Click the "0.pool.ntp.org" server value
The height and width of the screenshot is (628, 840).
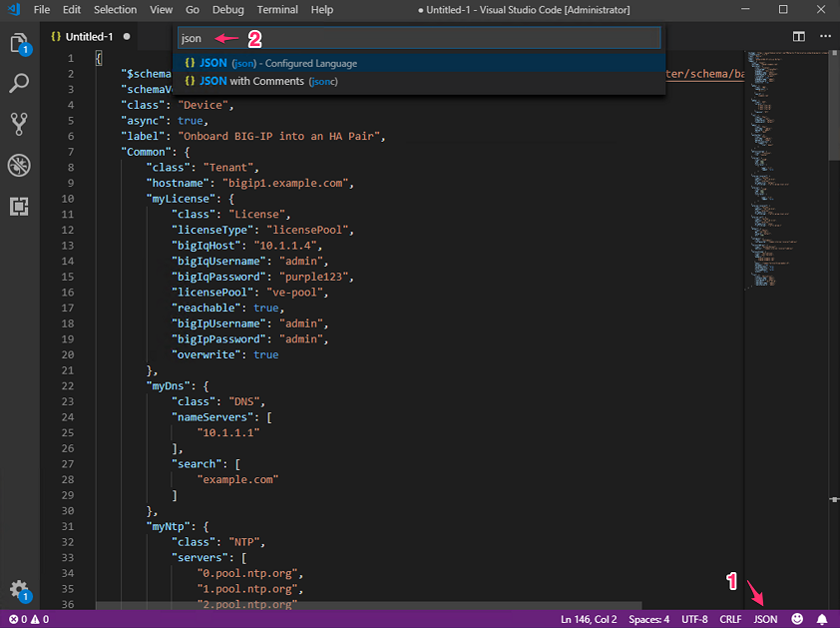coord(247,573)
